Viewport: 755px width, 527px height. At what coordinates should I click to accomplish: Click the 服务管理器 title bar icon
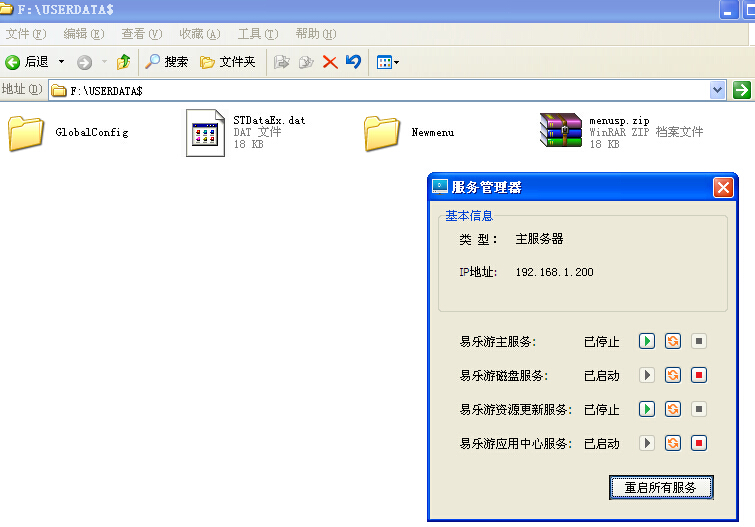pos(440,187)
